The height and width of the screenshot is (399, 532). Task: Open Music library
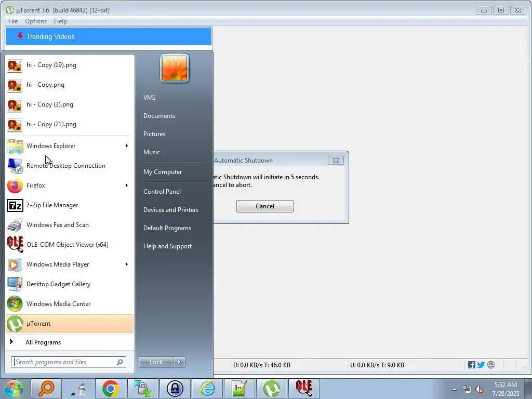[152, 152]
